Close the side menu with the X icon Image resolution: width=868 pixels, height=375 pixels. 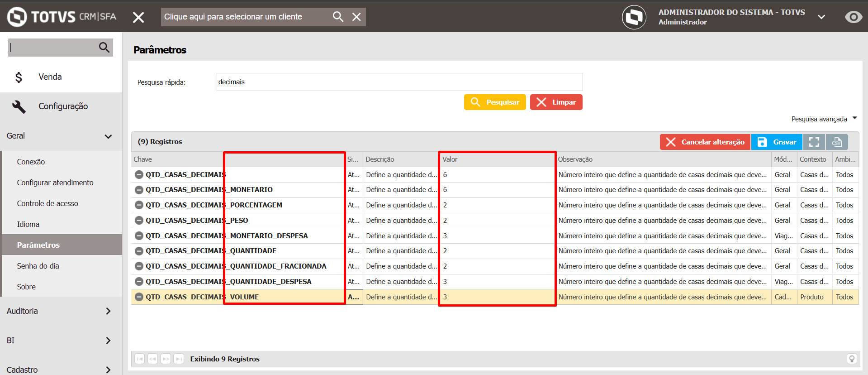(138, 17)
